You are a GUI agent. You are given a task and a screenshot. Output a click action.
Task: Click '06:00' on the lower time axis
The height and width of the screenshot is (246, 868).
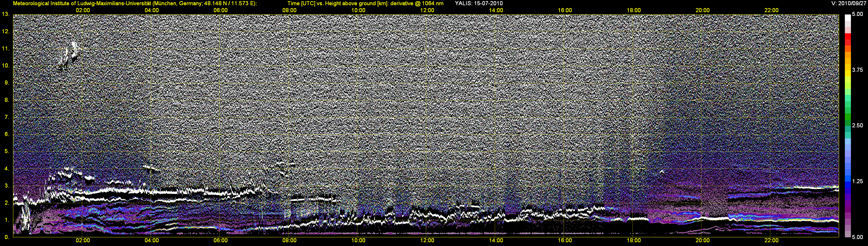220,240
